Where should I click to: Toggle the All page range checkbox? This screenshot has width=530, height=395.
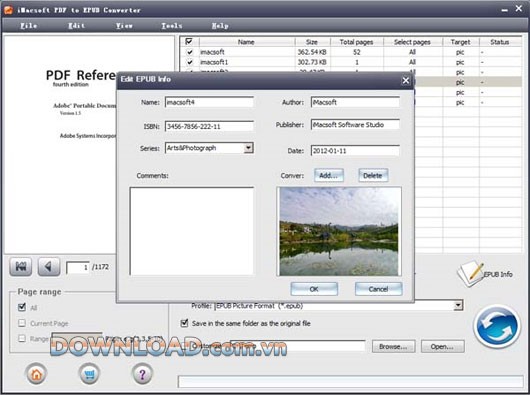tap(22, 307)
